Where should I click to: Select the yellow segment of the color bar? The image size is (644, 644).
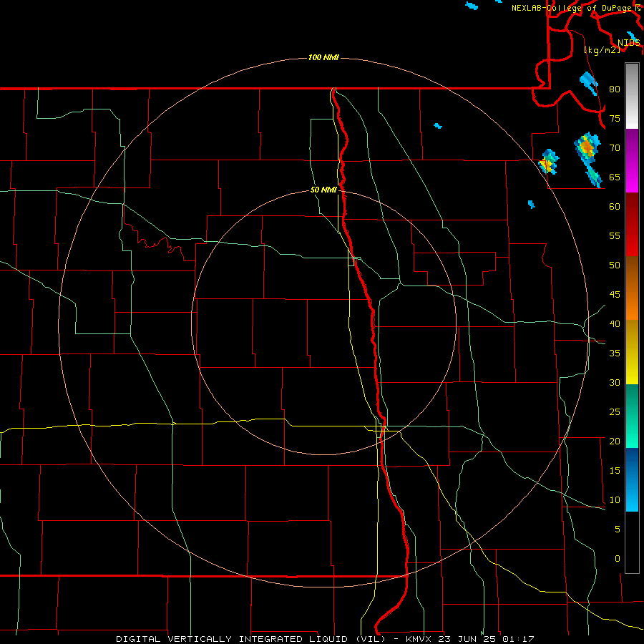point(632,352)
